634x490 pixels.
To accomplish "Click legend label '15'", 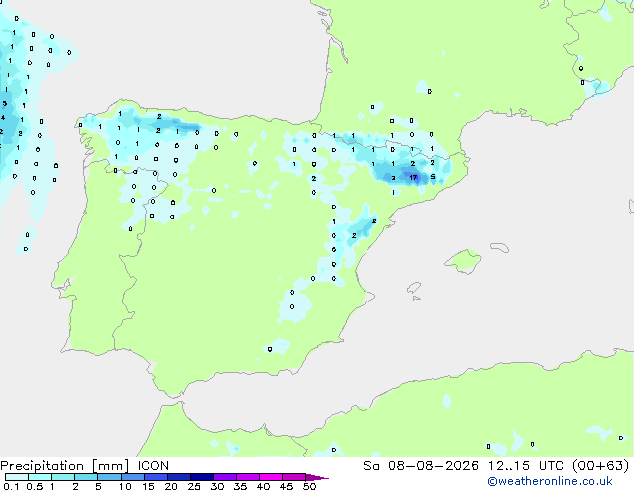I will [148, 486].
